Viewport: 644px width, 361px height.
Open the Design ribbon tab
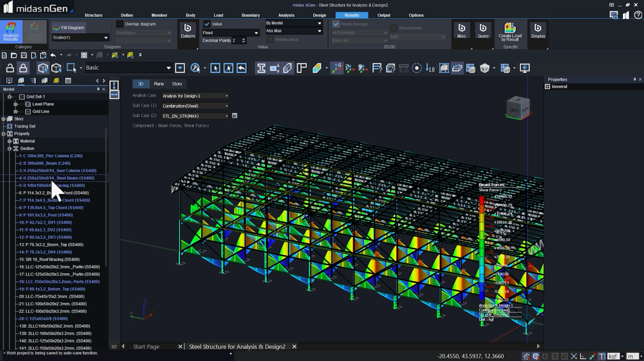click(x=319, y=15)
